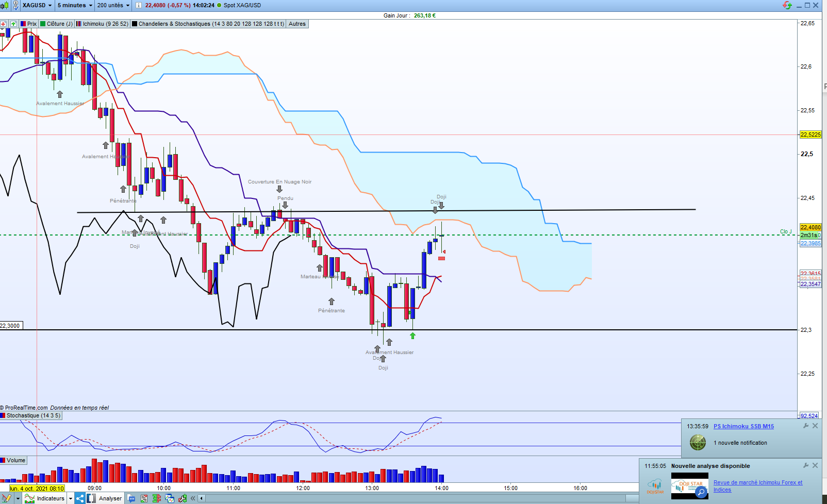Click the green up-arrow indicator icon
The image size is (827, 504).
pos(13,24)
